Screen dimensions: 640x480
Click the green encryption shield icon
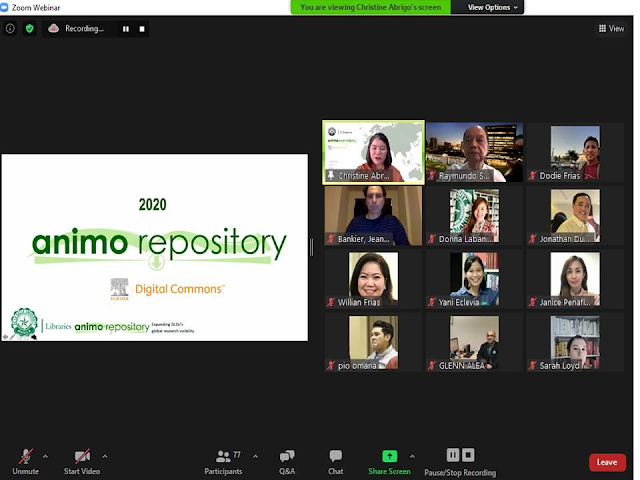click(29, 29)
